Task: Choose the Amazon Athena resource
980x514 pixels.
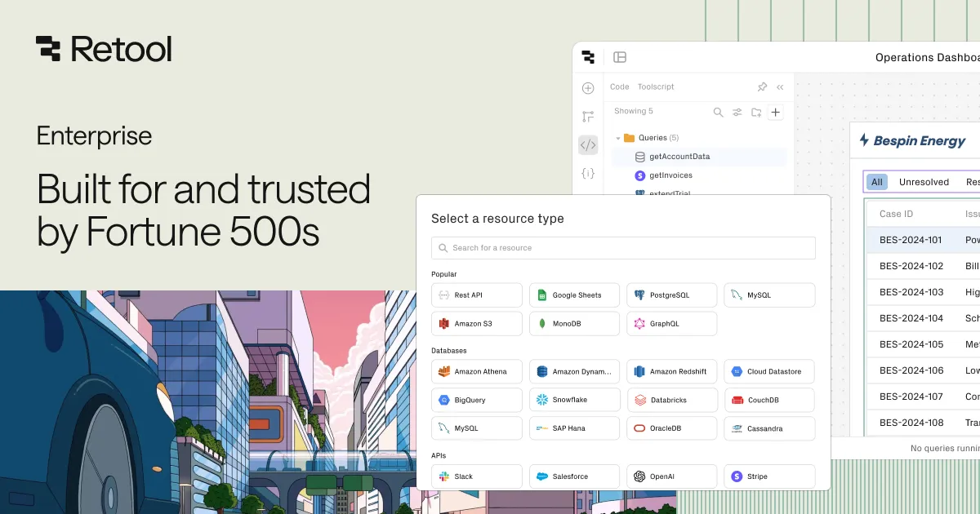Action: tap(477, 372)
